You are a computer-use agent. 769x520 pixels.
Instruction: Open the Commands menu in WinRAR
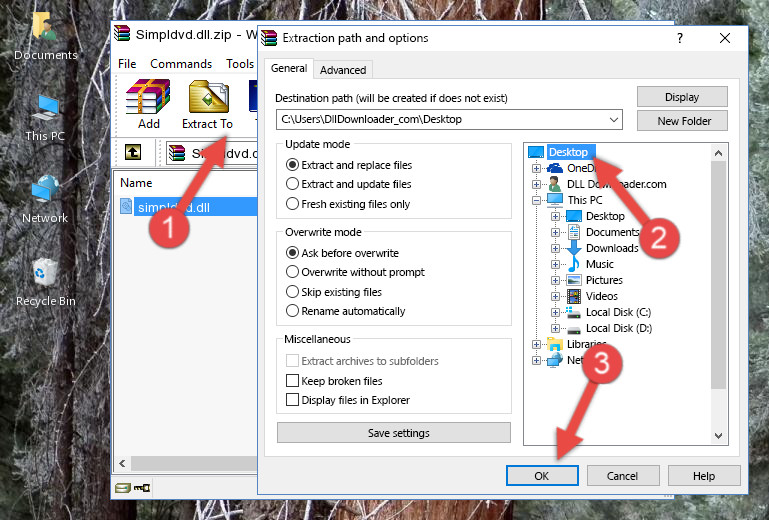pyautogui.click(x=181, y=64)
